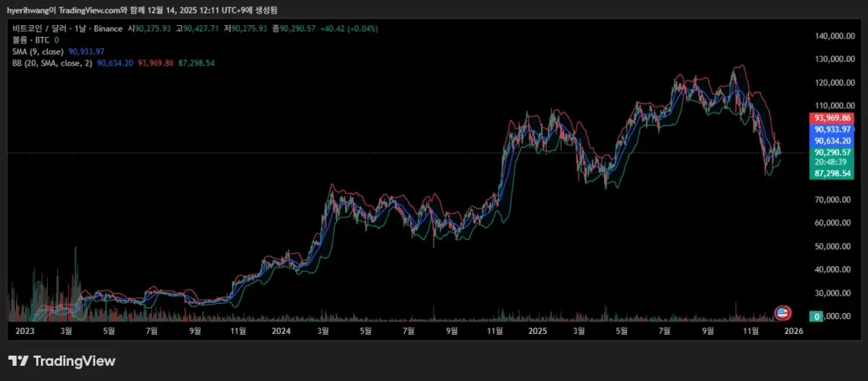This screenshot has height=381, width=868.
Task: Click the 70,000.00 price axis label
Action: point(833,200)
